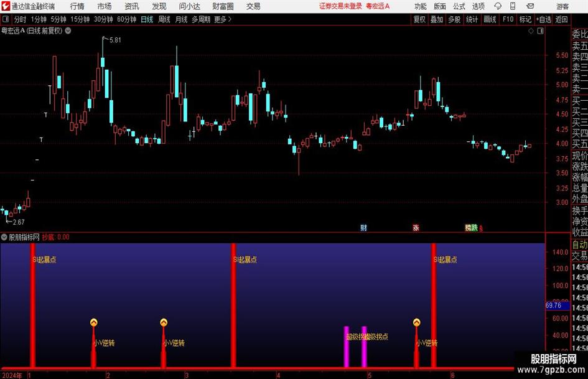Open the 问小达 menu

point(189,6)
